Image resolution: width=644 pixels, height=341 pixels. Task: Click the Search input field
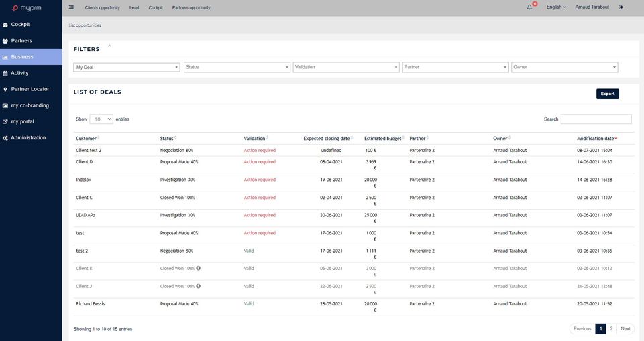click(x=596, y=119)
